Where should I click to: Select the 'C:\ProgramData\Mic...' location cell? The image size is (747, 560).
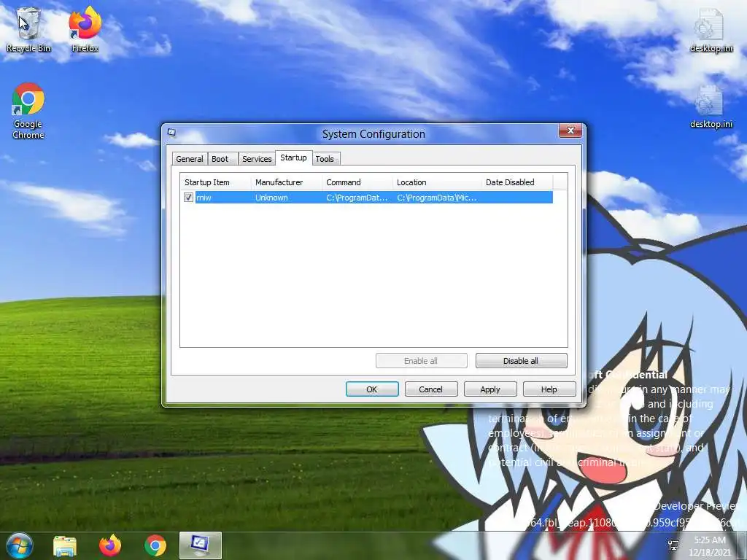[x=437, y=198]
